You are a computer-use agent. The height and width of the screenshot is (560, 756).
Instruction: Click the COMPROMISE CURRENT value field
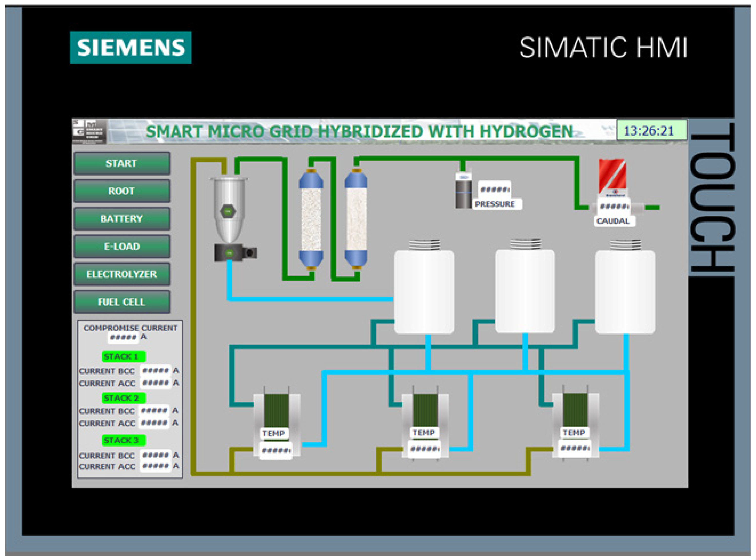point(123,337)
